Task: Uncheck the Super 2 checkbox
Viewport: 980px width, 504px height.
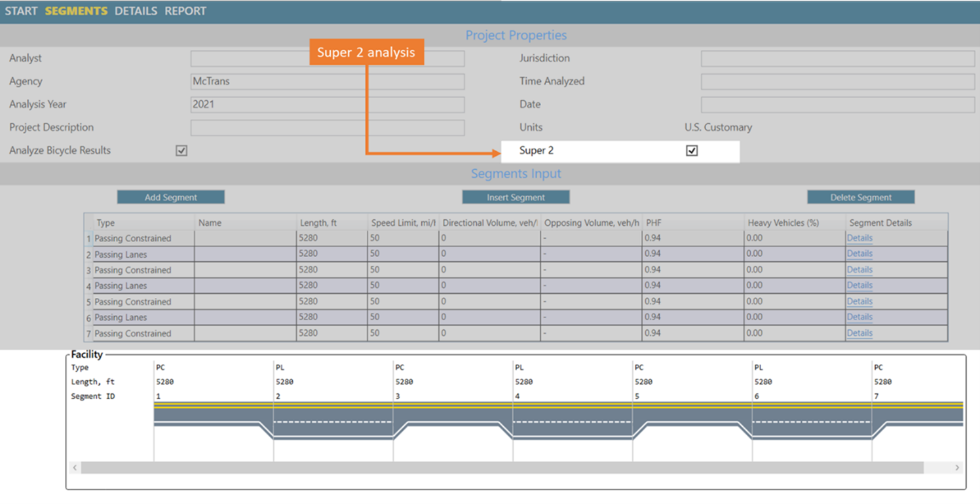Action: pos(692,151)
